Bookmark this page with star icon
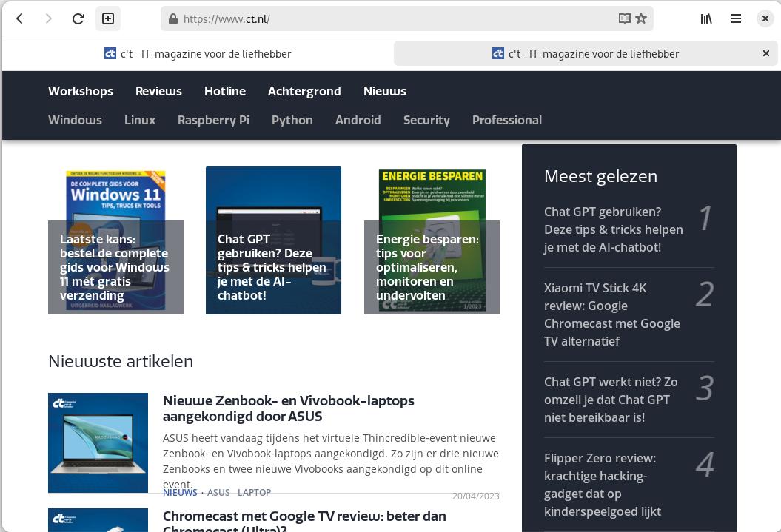Viewport: 781px width, 532px height. click(641, 19)
